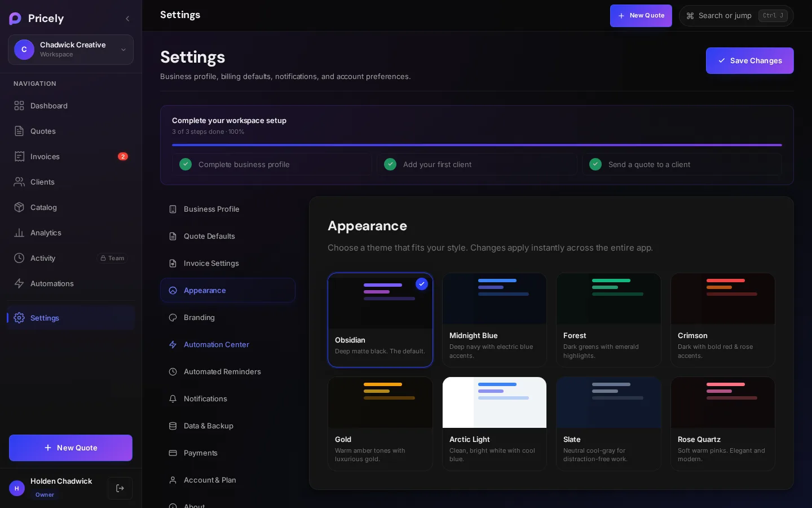Click the Settings gear icon in sidebar
This screenshot has width=812, height=508.
pyautogui.click(x=19, y=318)
